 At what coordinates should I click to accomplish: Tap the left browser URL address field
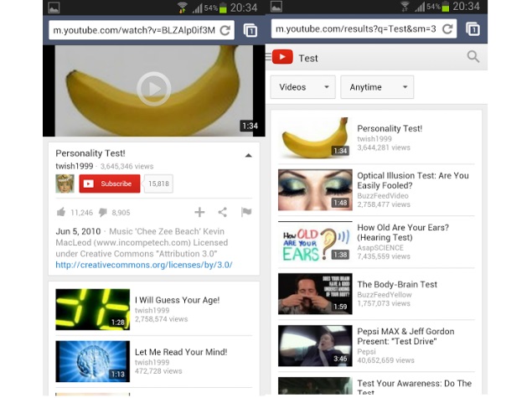pos(142,30)
